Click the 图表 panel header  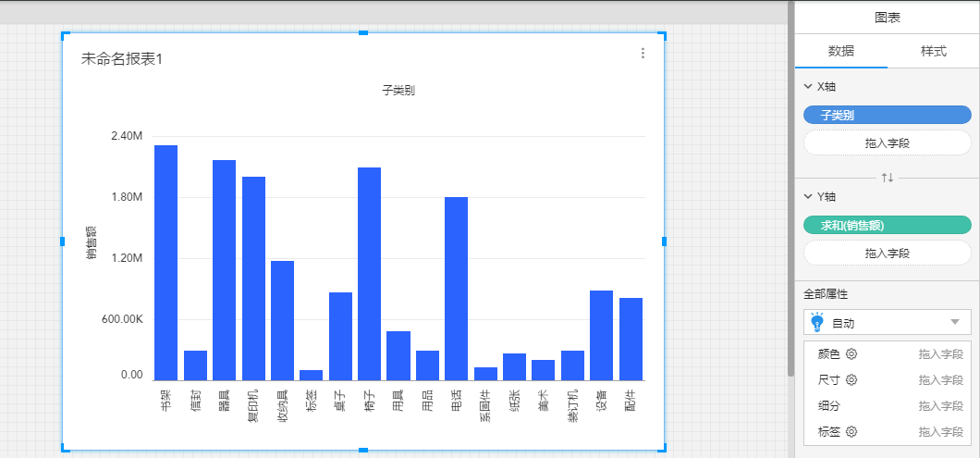(x=888, y=19)
